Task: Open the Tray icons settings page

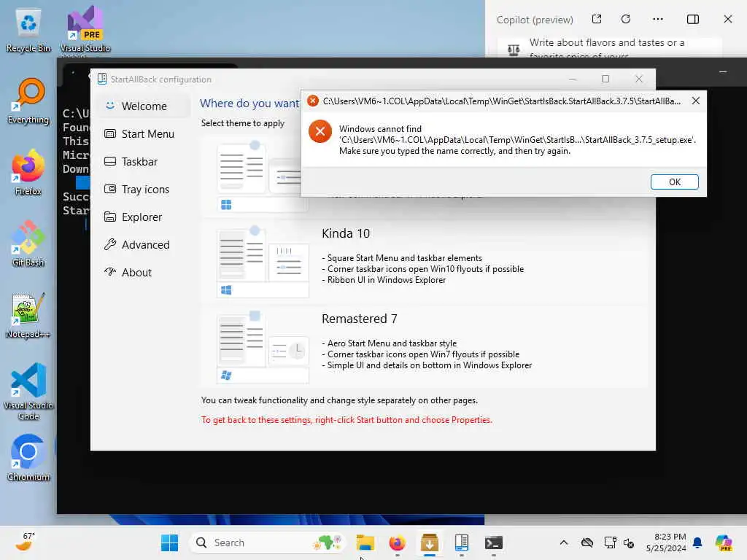Action: [x=145, y=189]
